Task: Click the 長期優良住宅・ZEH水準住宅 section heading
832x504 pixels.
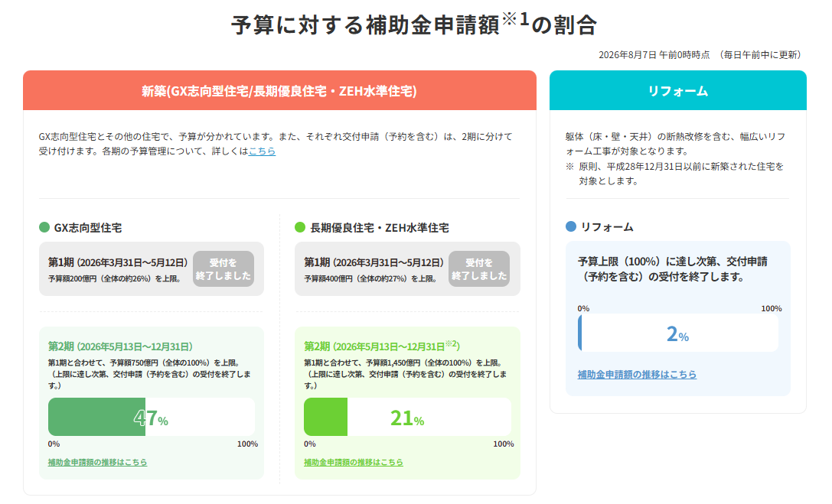Action: pyautogui.click(x=380, y=228)
